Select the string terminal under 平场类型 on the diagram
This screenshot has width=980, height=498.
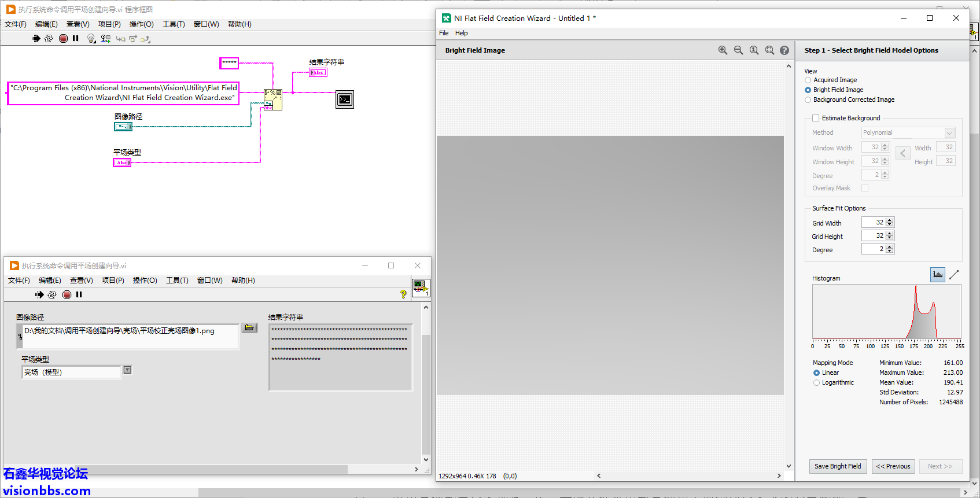click(x=122, y=163)
